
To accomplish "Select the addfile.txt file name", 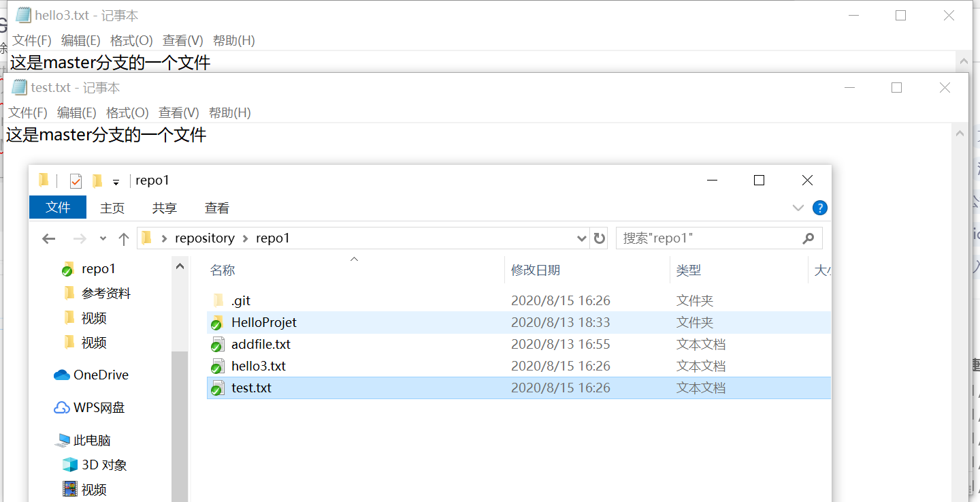I will point(261,344).
